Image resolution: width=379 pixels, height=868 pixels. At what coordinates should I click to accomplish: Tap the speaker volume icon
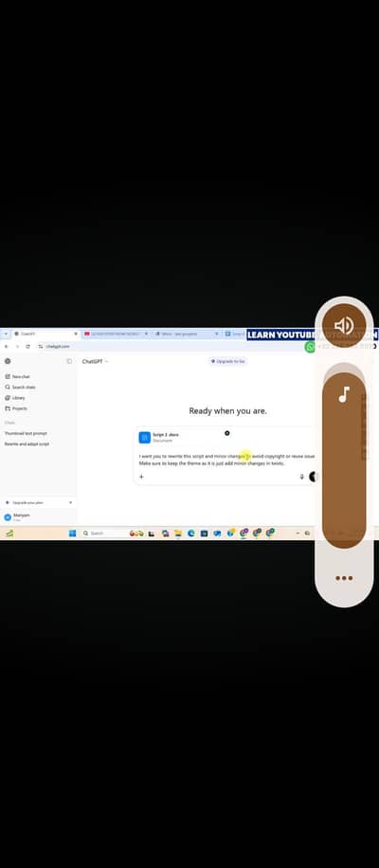coord(344,326)
